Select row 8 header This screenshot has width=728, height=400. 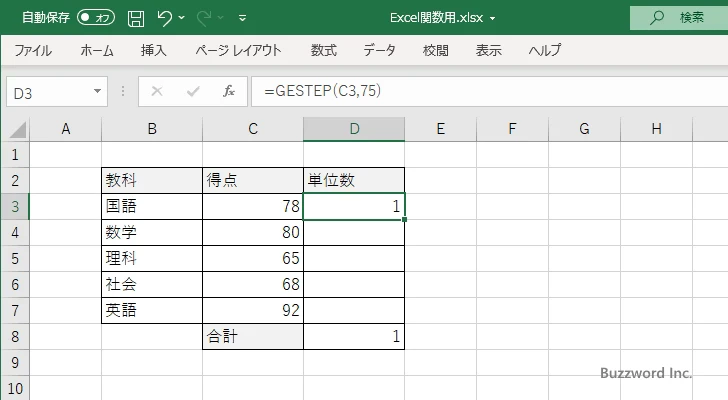[x=15, y=336]
